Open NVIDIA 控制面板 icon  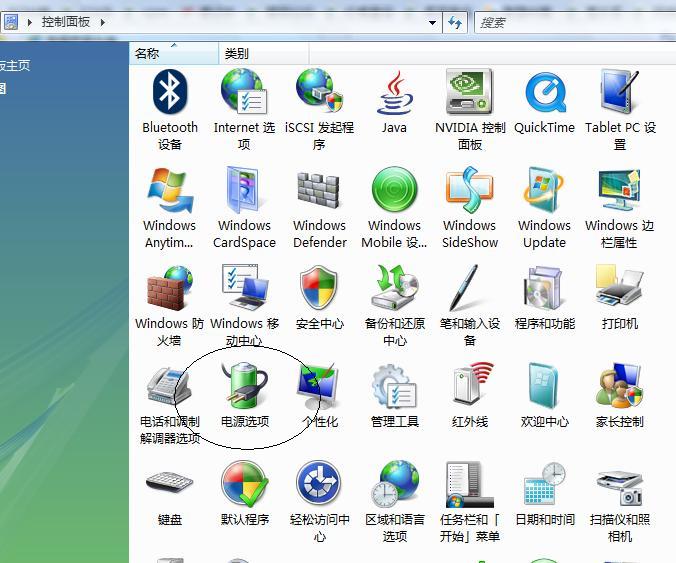click(x=469, y=91)
